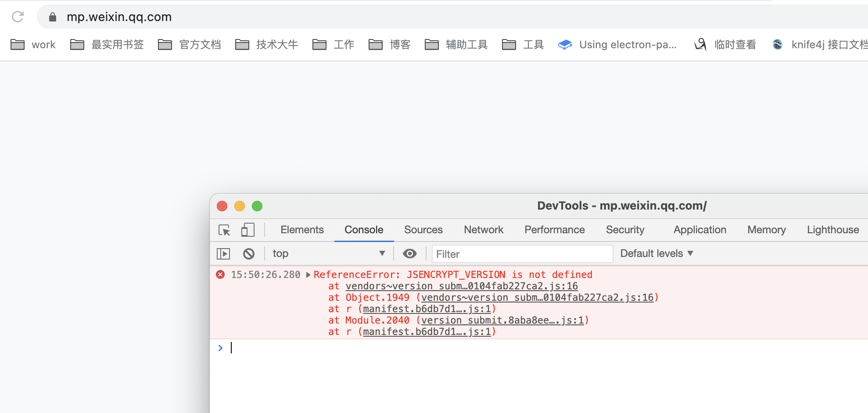Open the 工具 bookmarks folder
The width and height of the screenshot is (868, 413).
tap(523, 45)
